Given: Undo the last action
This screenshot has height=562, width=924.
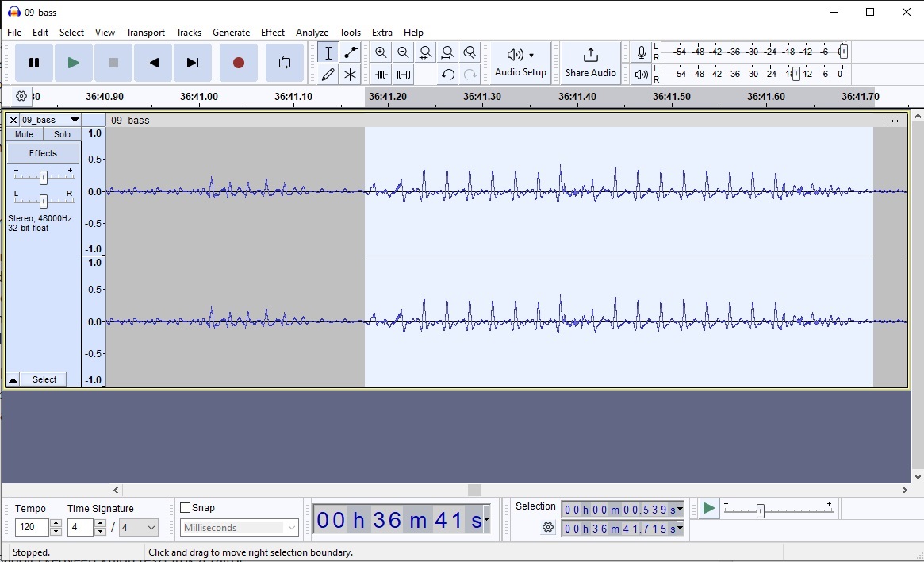Looking at the screenshot, I should click(448, 75).
